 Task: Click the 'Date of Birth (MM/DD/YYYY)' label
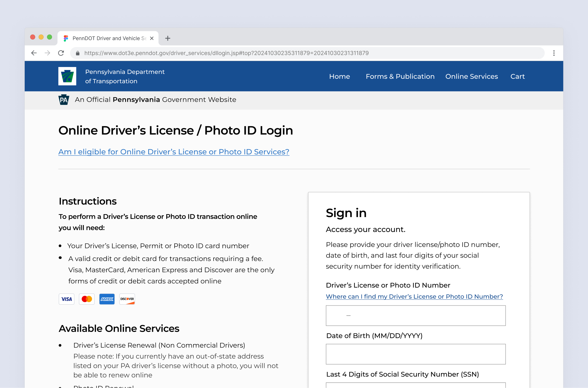(374, 336)
